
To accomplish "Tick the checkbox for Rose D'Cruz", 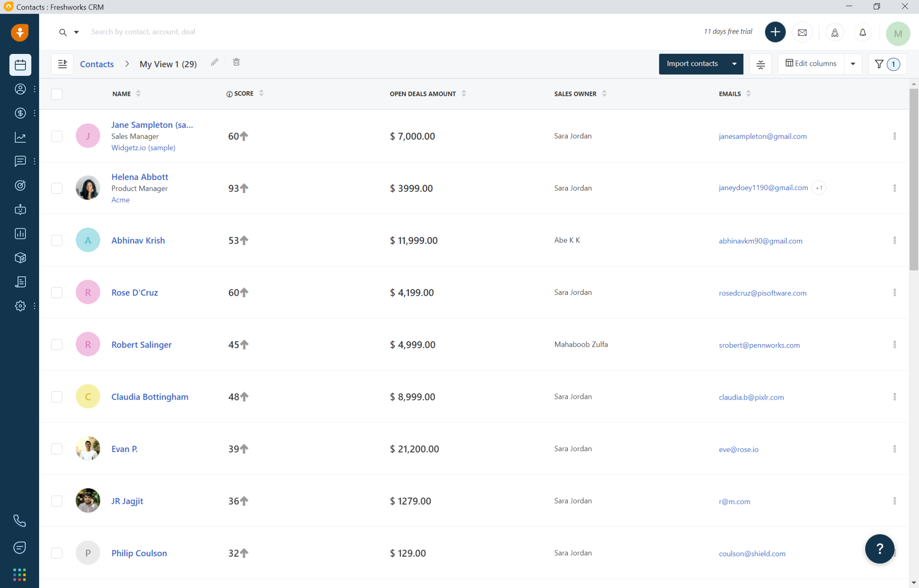I will point(57,292).
